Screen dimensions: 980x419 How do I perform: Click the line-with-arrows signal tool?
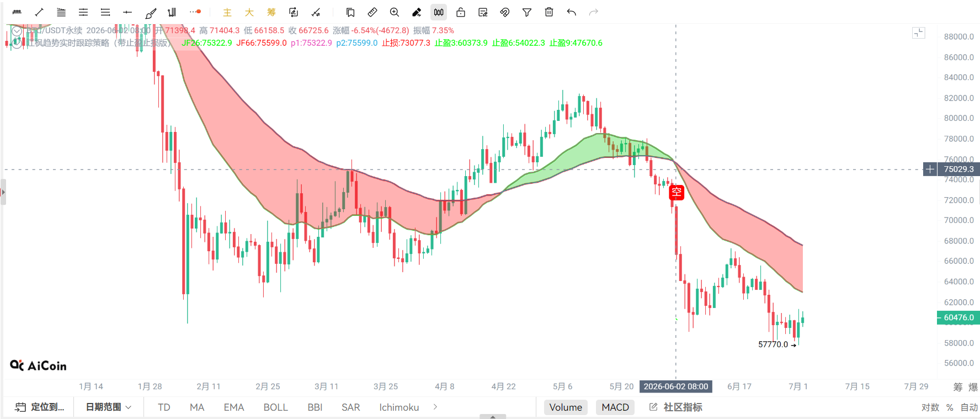pos(316,12)
